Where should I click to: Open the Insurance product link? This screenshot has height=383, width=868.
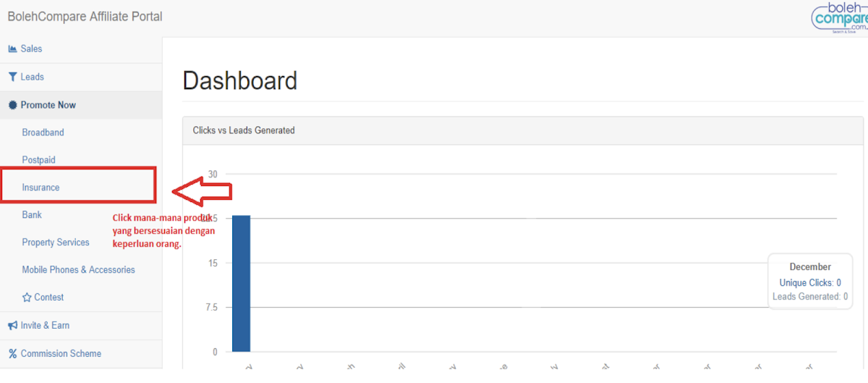point(41,188)
